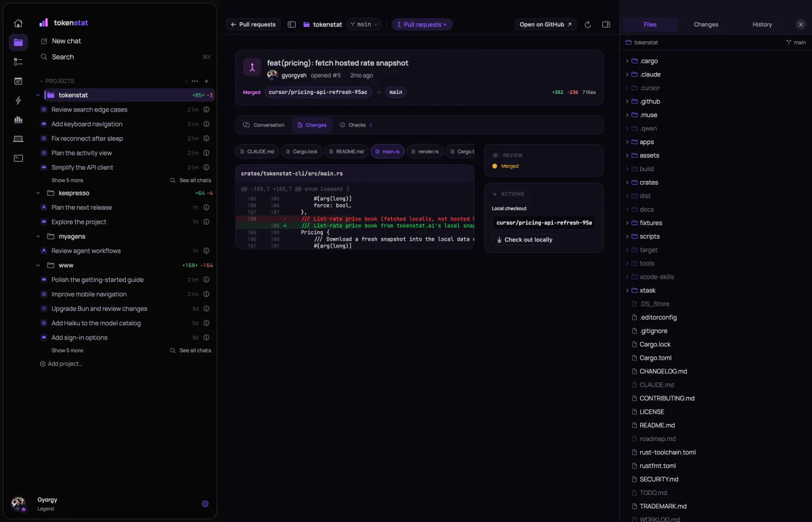Open the Home icon in left rail
812x522 pixels.
click(x=18, y=23)
